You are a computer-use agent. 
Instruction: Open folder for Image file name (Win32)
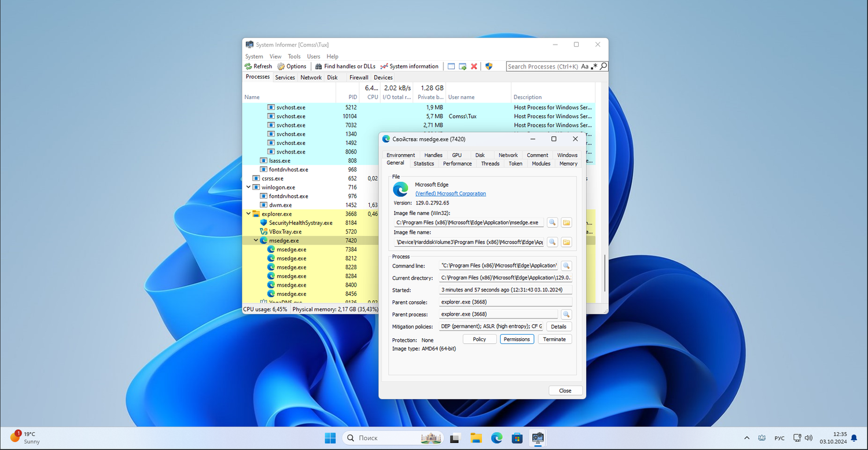click(566, 222)
